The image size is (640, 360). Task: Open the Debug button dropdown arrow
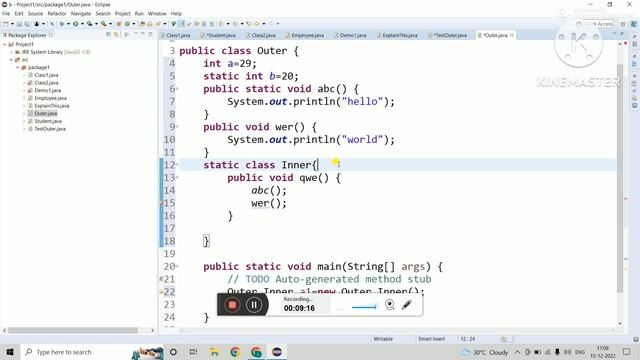(68, 24)
